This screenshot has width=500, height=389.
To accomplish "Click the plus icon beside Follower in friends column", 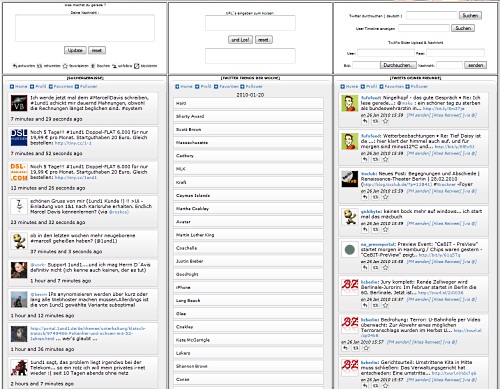I will click(407, 87).
